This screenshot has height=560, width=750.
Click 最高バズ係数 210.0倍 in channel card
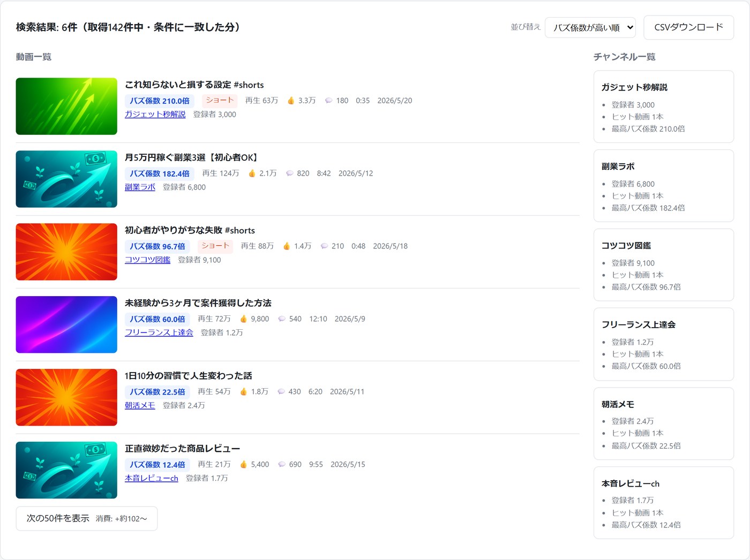(648, 128)
